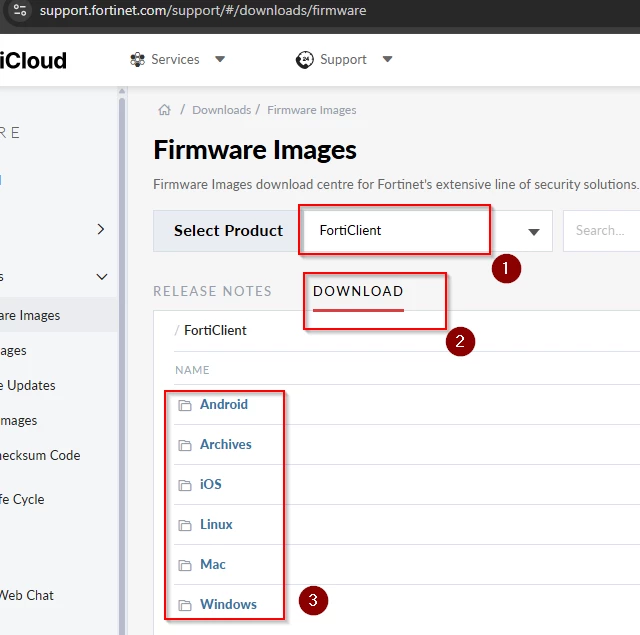This screenshot has width=640, height=635.
Task: Open the Linux folder link
Action: pyautogui.click(x=216, y=524)
